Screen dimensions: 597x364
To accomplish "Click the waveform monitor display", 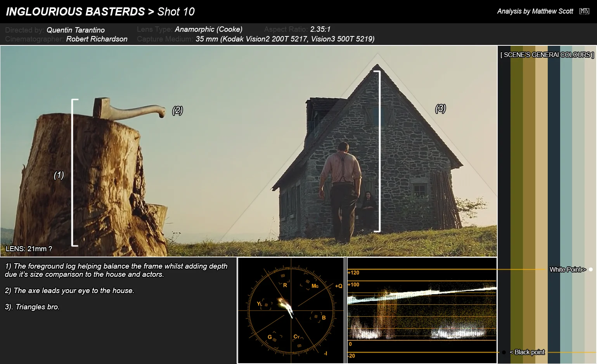I will coord(422,311).
